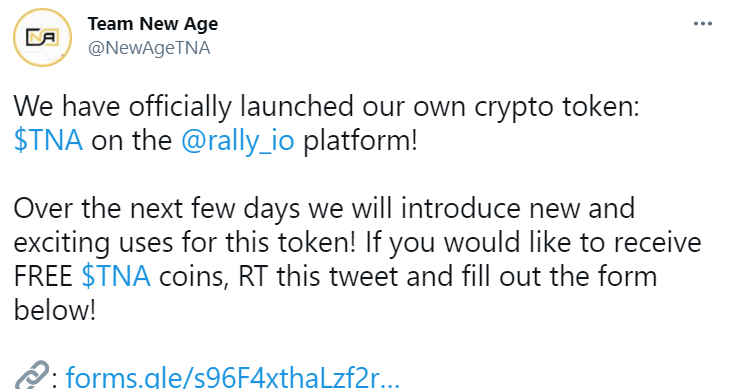Visit the @NewAgeTNA handle profile
This screenshot has width=730, height=389.
[149, 48]
